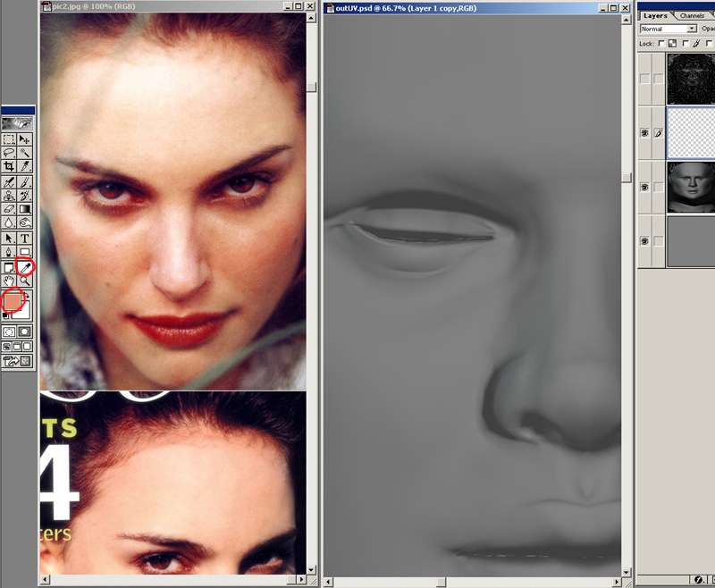Enable the lock transparent pixels checkbox
The image size is (715, 588).
pos(662,43)
